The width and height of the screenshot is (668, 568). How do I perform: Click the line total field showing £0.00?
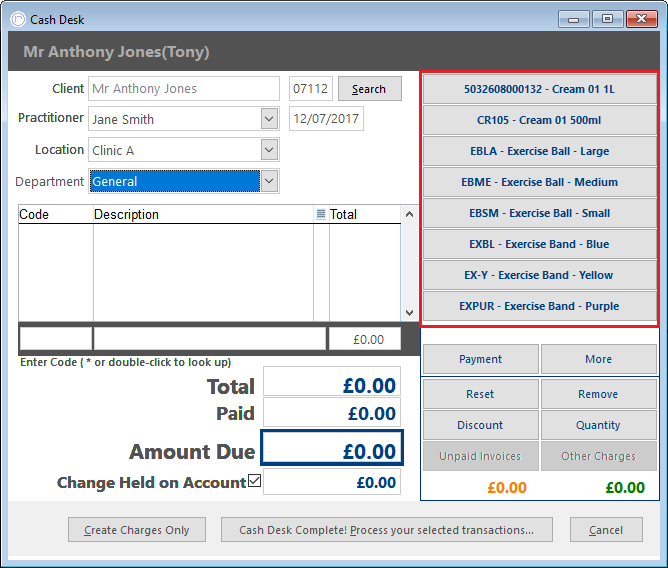(x=365, y=339)
